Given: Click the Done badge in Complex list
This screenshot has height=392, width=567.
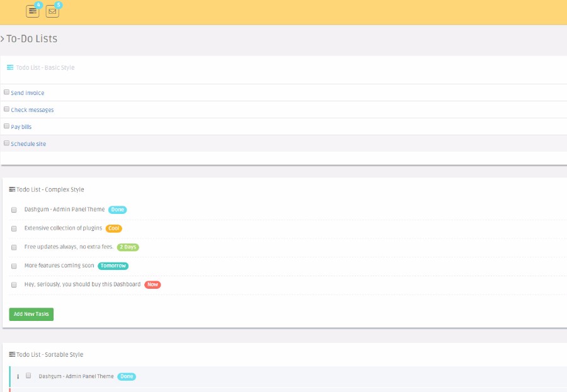Looking at the screenshot, I should pyautogui.click(x=118, y=210).
